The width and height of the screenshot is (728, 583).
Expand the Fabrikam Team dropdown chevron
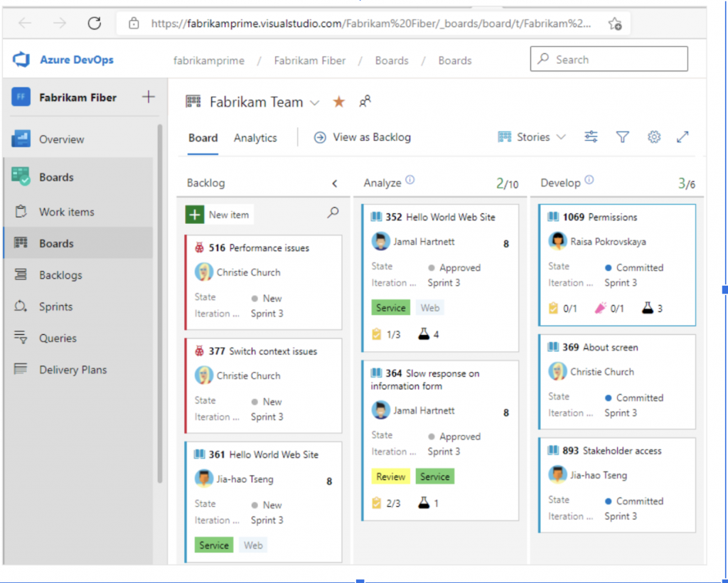315,102
